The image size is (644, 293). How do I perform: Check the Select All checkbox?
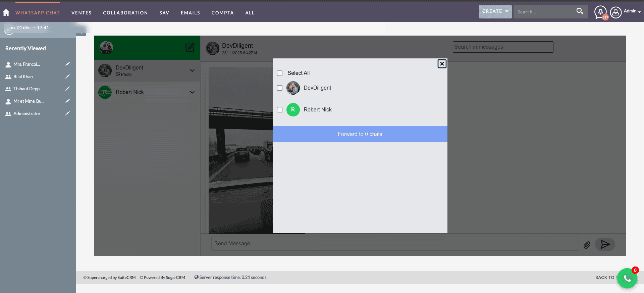click(x=280, y=73)
